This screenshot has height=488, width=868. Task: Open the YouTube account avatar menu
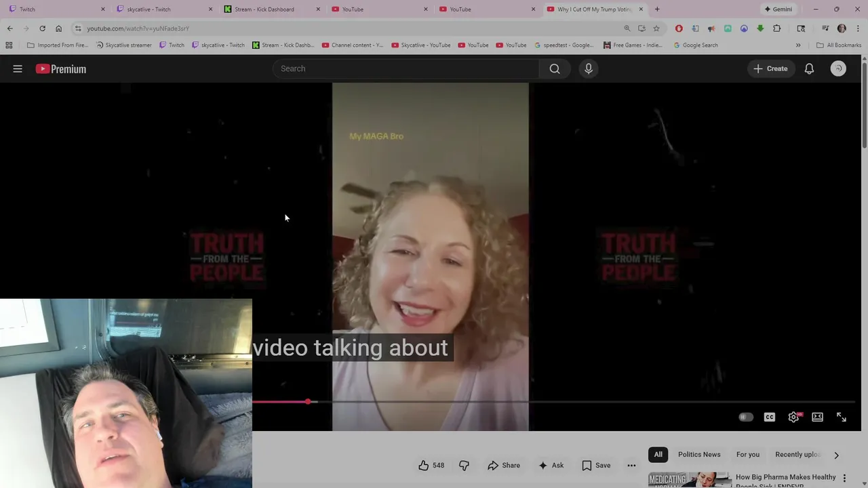(838, 68)
